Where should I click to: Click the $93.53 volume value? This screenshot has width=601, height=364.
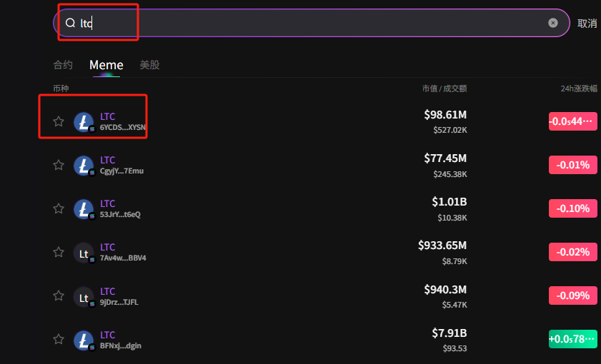tap(455, 348)
